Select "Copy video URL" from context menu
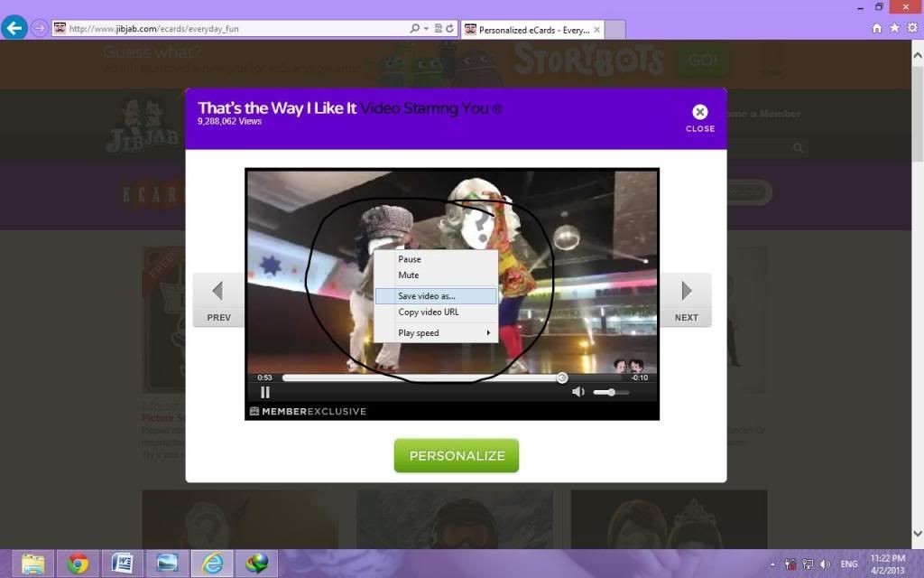Viewport: 924px width, 578px height. coord(437,312)
